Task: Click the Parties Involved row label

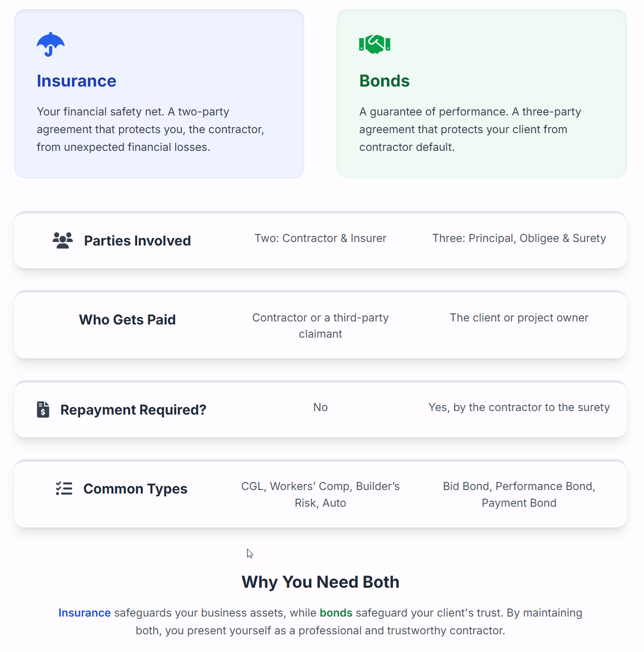Action: coord(137,241)
